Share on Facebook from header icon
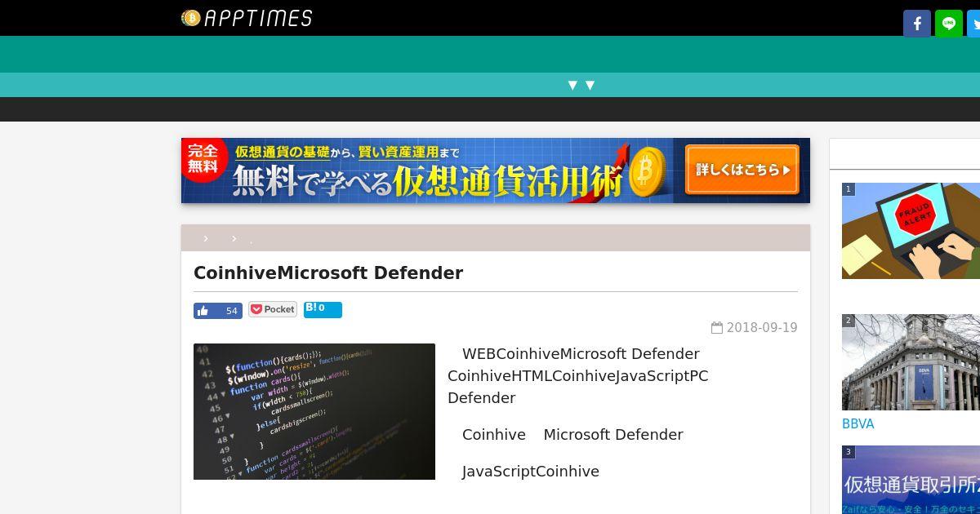 pyautogui.click(x=917, y=24)
